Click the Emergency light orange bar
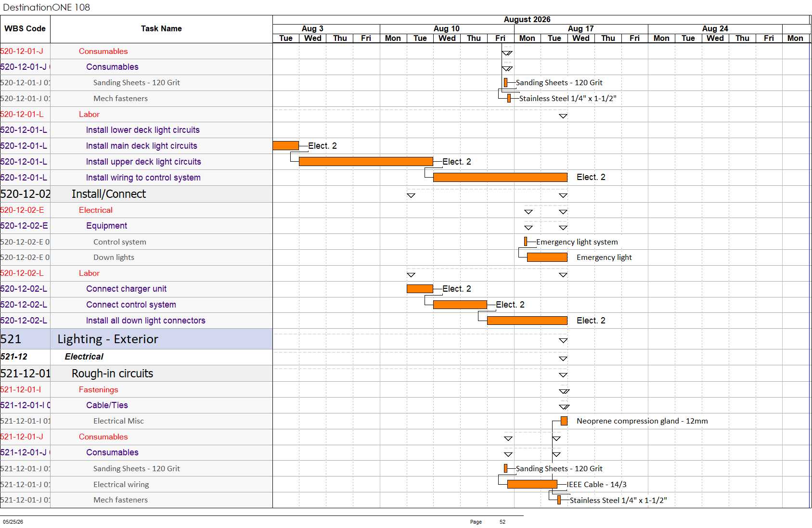This screenshot has height=528, width=812. coord(547,258)
